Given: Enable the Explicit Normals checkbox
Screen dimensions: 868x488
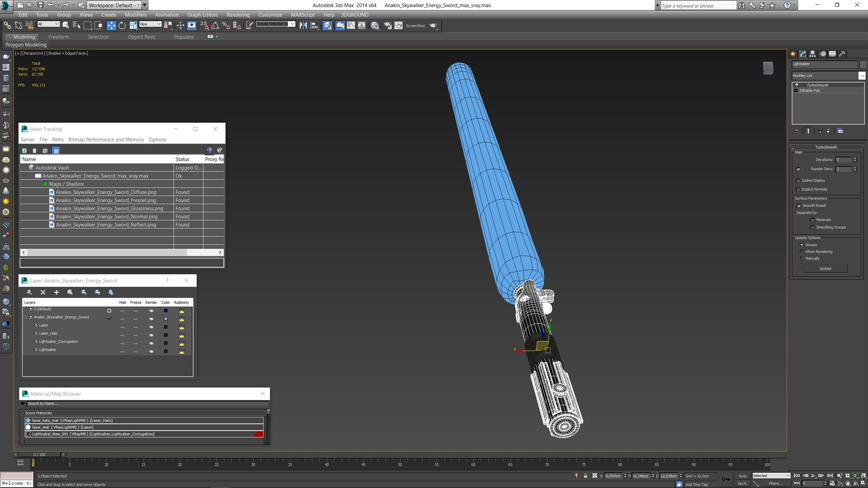Looking at the screenshot, I should click(x=798, y=190).
